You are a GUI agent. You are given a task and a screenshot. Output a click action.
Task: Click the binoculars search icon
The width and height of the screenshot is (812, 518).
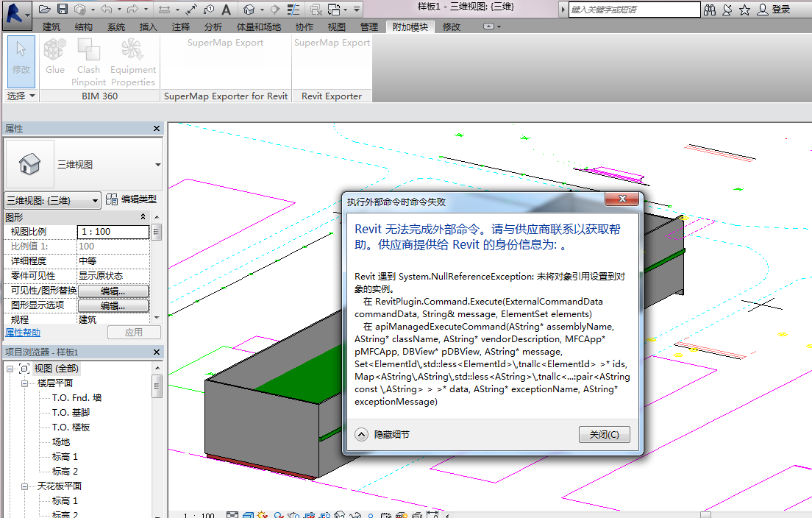(x=710, y=10)
